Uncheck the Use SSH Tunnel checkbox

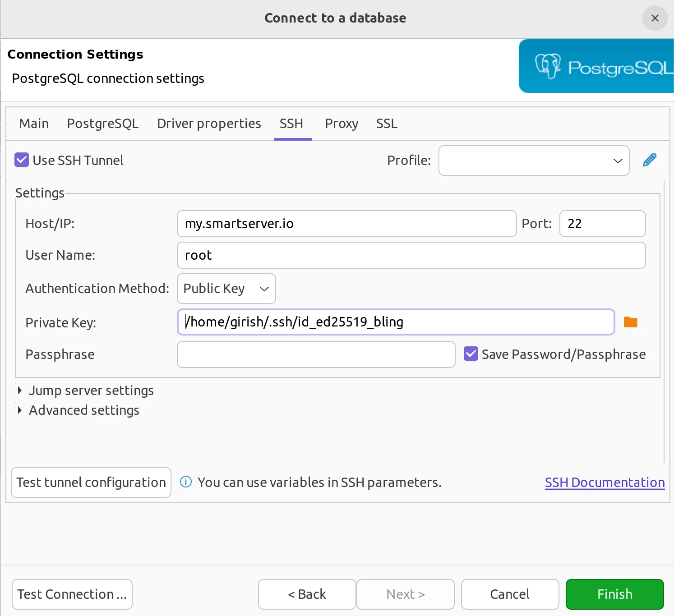[x=21, y=160]
